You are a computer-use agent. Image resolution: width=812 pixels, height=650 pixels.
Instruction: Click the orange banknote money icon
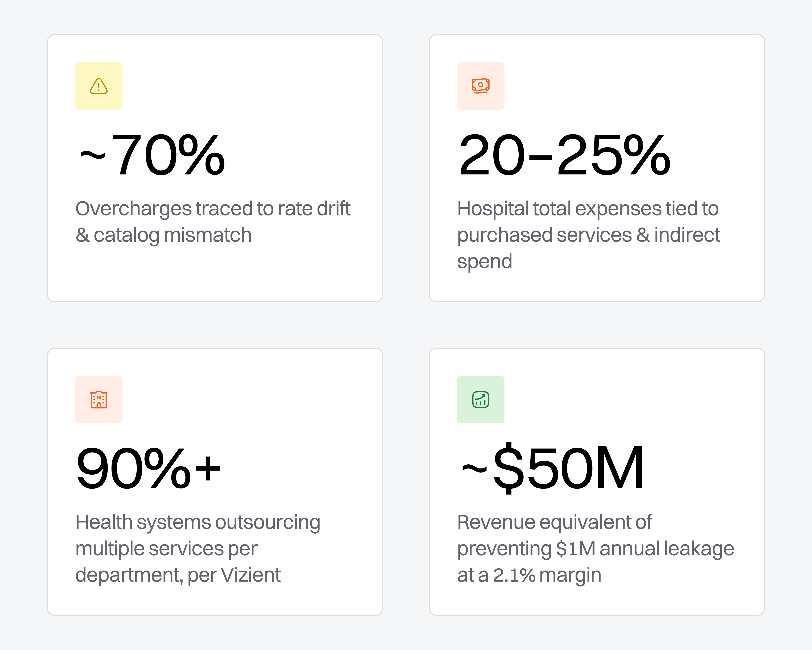[481, 86]
